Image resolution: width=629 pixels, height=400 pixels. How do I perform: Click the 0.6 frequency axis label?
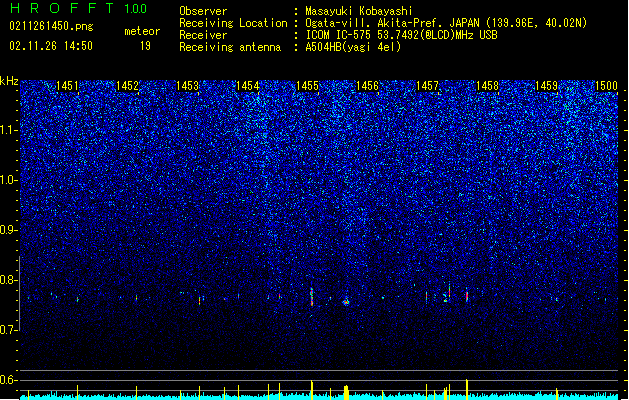coord(8,380)
